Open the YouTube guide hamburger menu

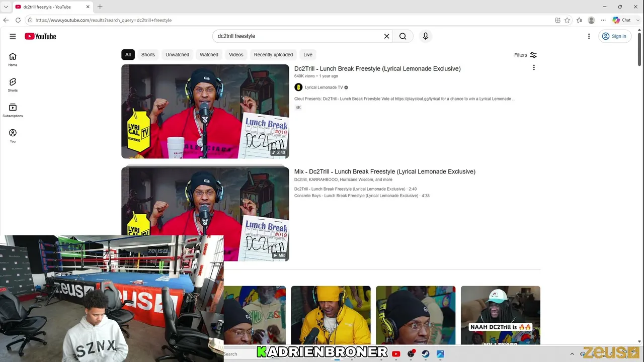coord(13,36)
